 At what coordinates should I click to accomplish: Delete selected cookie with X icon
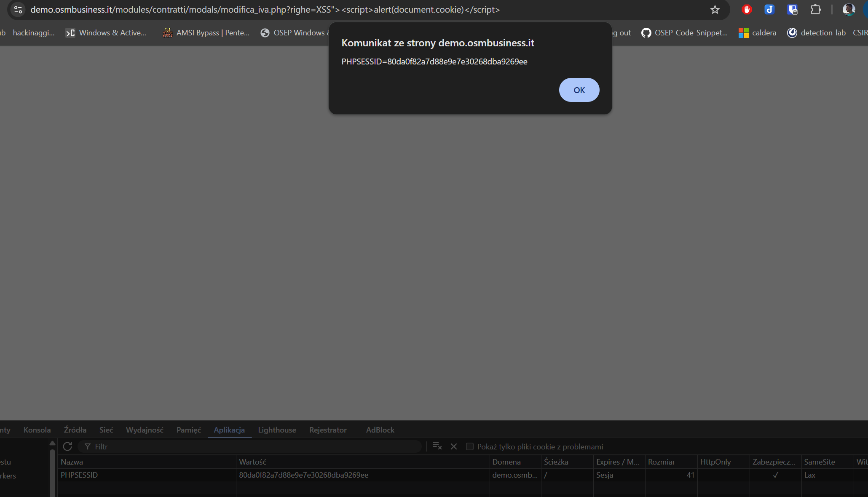[x=454, y=446]
